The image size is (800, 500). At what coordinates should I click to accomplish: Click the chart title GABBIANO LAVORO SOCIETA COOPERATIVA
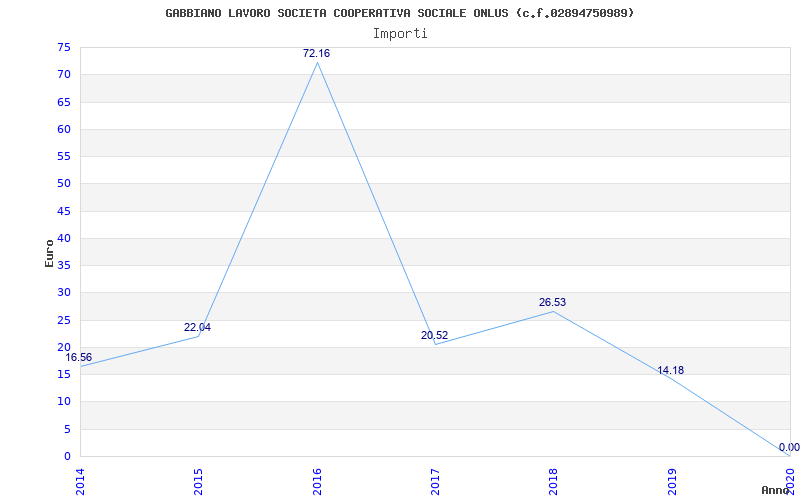400,13
